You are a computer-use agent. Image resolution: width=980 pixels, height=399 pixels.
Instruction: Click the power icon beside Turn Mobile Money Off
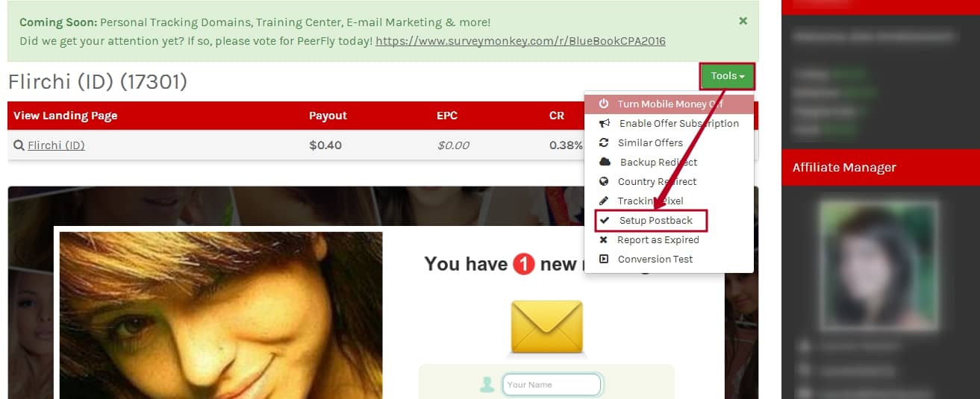click(604, 104)
